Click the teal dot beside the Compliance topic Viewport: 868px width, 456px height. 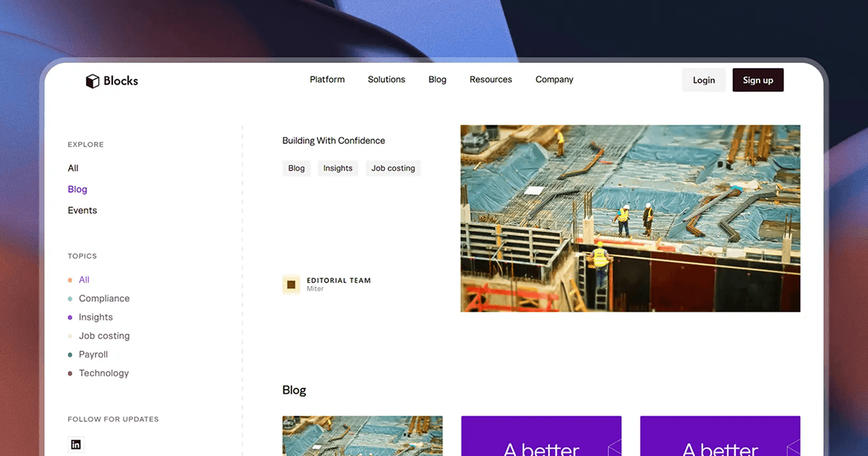pyautogui.click(x=69, y=298)
